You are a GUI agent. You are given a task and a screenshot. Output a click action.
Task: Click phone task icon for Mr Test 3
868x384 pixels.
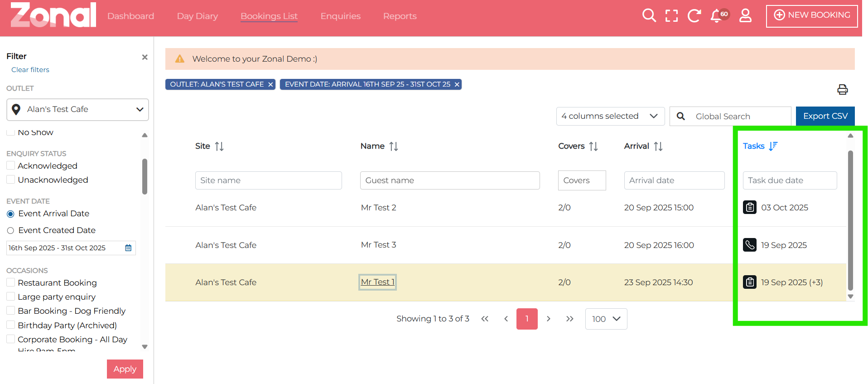pyautogui.click(x=750, y=245)
